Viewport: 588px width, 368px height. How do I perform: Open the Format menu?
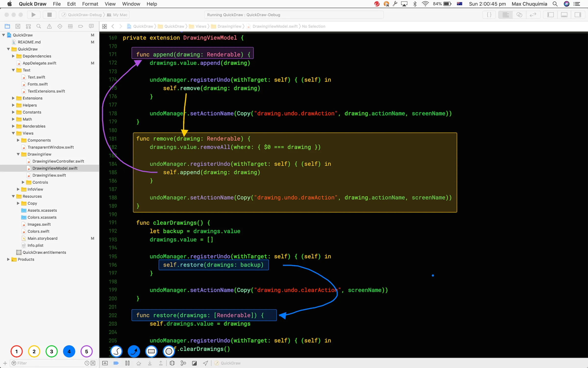click(90, 4)
